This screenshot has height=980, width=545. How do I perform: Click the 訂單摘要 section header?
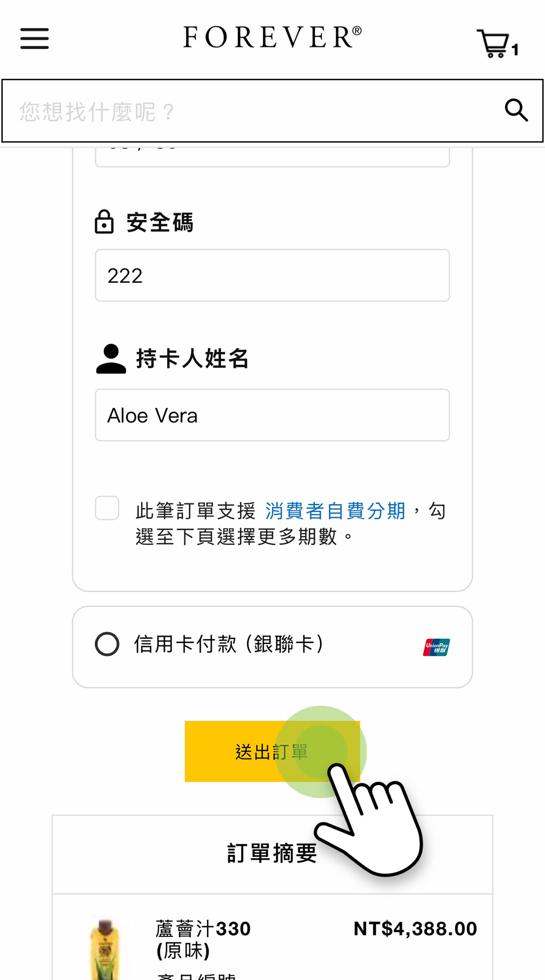click(272, 854)
